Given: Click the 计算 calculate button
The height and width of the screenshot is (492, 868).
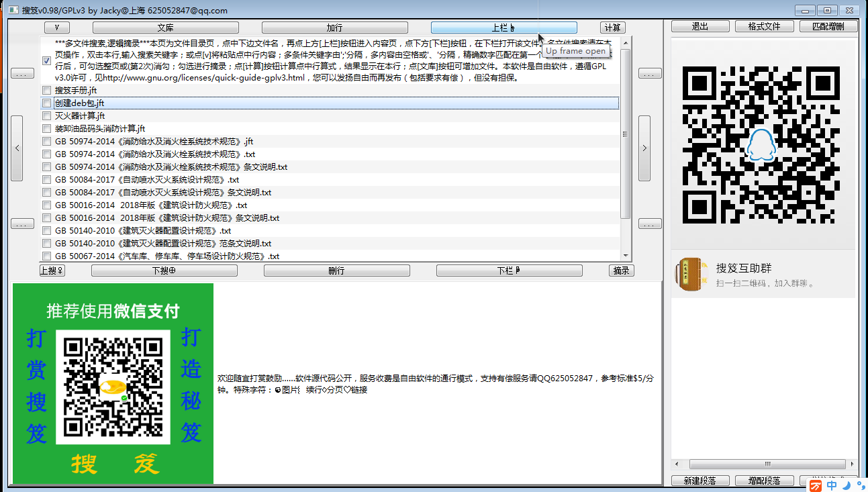Looking at the screenshot, I should click(x=612, y=28).
